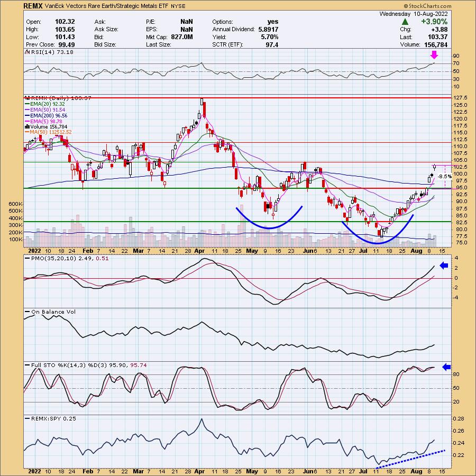Click the REMX ticker symbol in the title
Viewport: 476px width, 476px height.
pos(33,6)
